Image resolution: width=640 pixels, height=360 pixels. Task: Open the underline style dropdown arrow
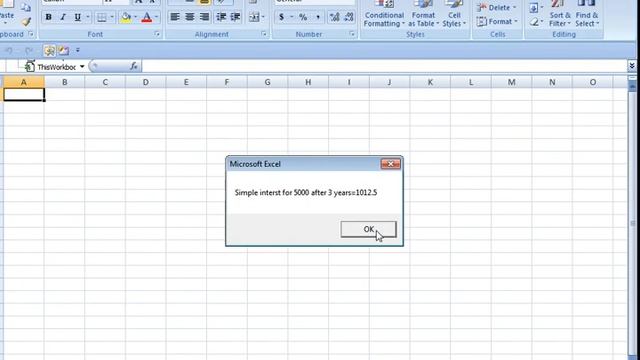coord(88,18)
